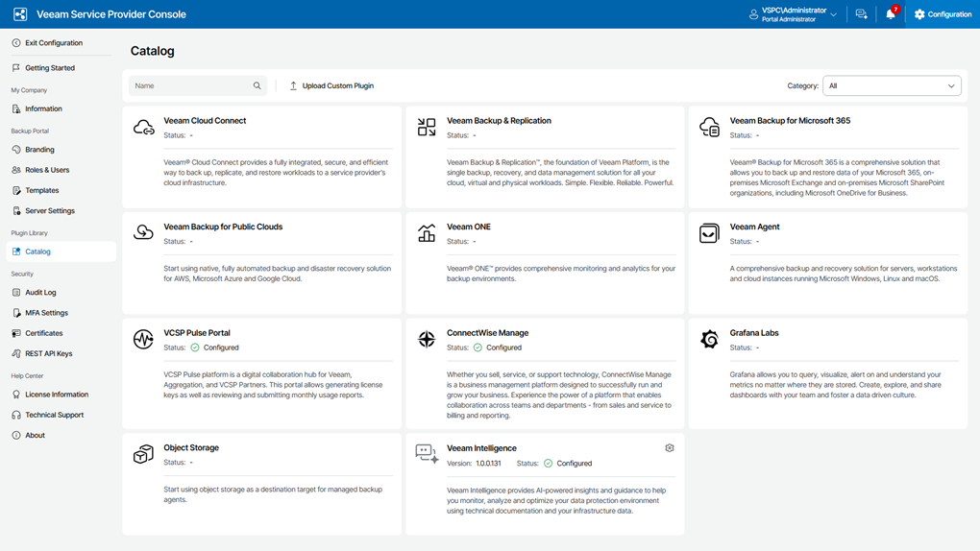Click the Veeam Intelligence title
The width and height of the screenshot is (980, 551).
481,448
